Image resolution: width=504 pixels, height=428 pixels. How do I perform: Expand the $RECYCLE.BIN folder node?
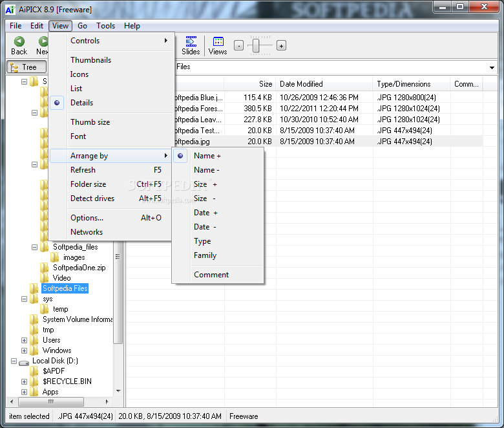[x=24, y=381]
